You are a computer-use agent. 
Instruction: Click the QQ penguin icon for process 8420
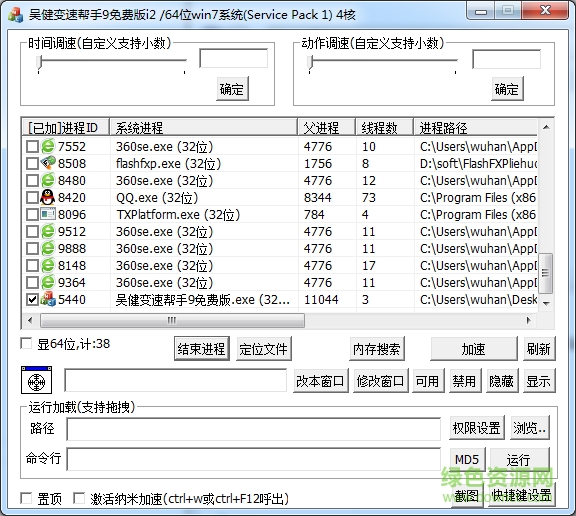click(48, 198)
